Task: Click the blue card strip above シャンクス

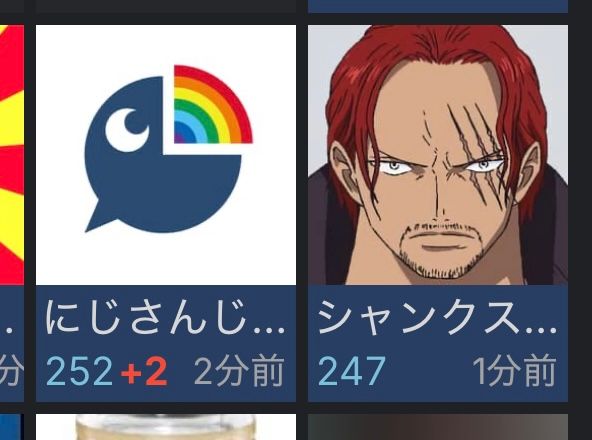Action: pyautogui.click(x=438, y=6)
